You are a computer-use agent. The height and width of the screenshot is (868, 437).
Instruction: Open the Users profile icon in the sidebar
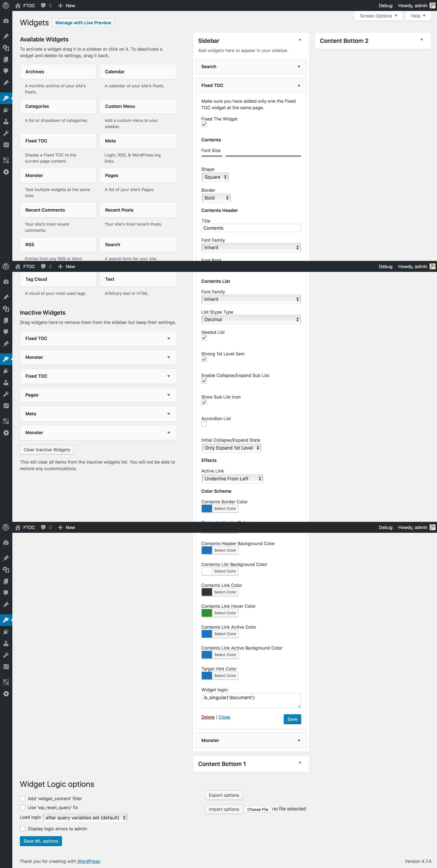click(6, 122)
